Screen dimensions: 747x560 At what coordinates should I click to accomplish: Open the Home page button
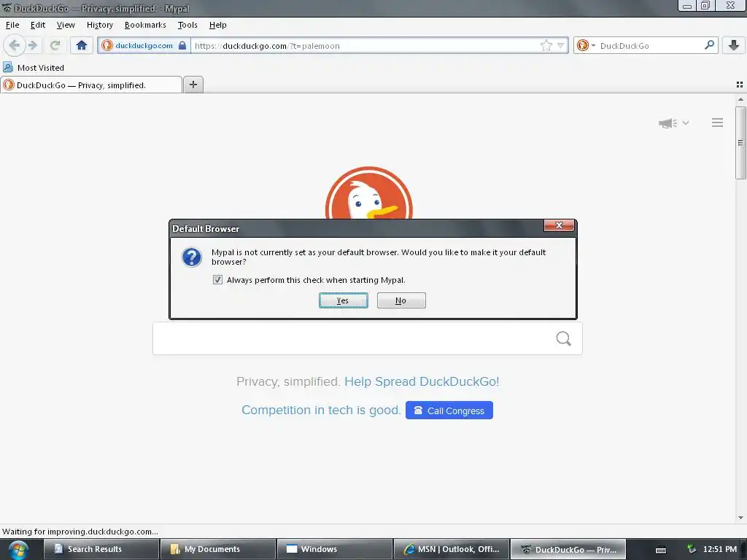[82, 45]
